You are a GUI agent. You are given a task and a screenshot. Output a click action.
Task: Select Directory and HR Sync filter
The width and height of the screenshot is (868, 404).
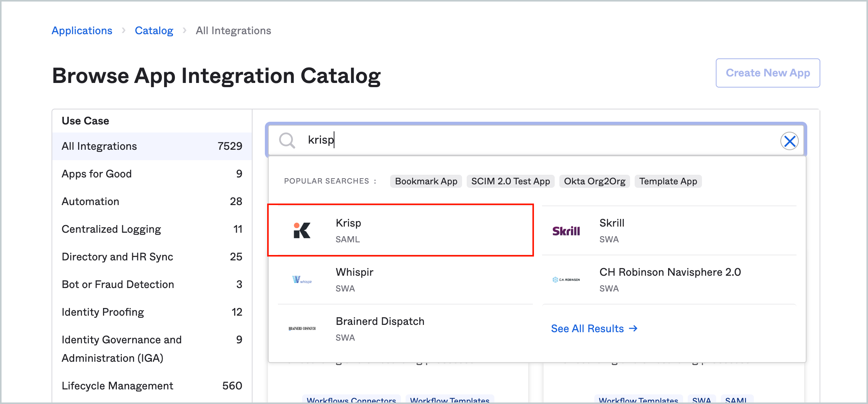(152, 257)
